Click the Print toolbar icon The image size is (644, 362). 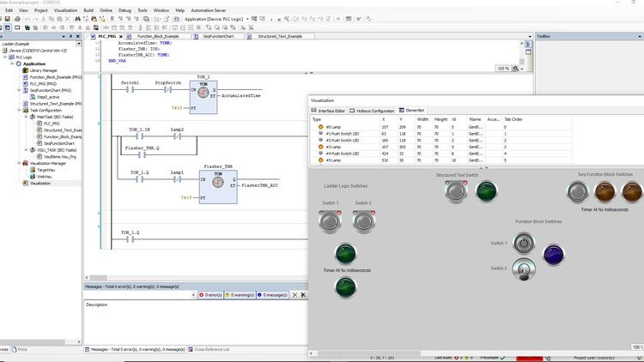[17, 19]
